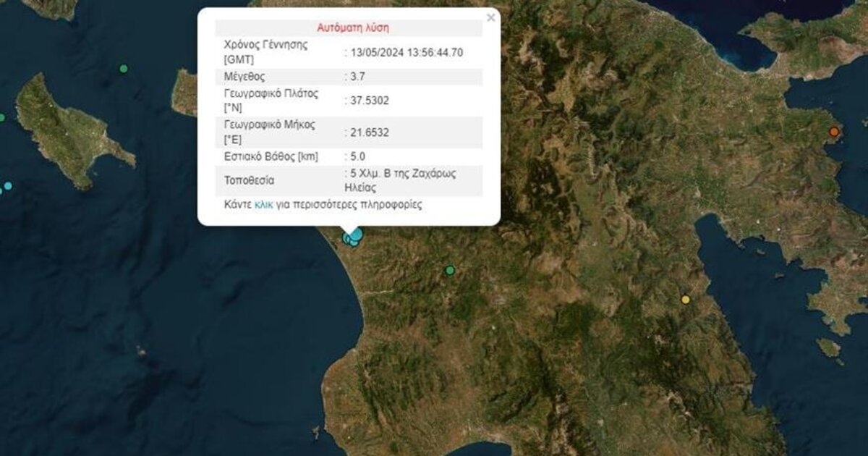The width and height of the screenshot is (868, 456).
Task: Click the large cyan epicenter marker under the popup
Action: pyautogui.click(x=355, y=234)
